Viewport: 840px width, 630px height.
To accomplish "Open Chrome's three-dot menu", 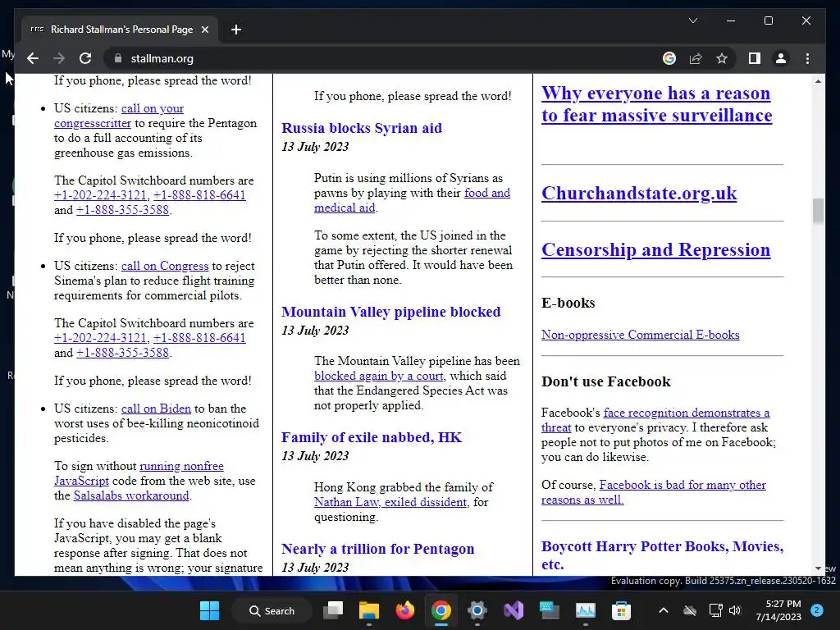I will click(x=807, y=58).
